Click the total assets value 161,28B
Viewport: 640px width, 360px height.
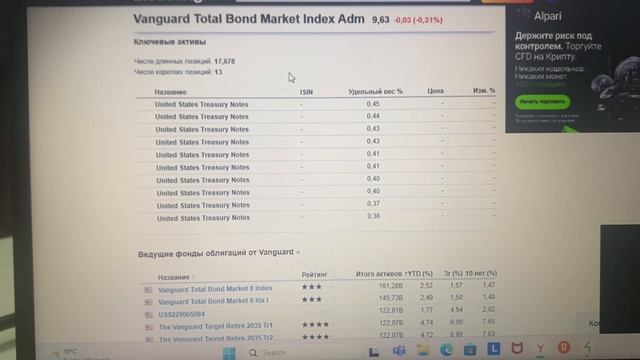[391, 286]
